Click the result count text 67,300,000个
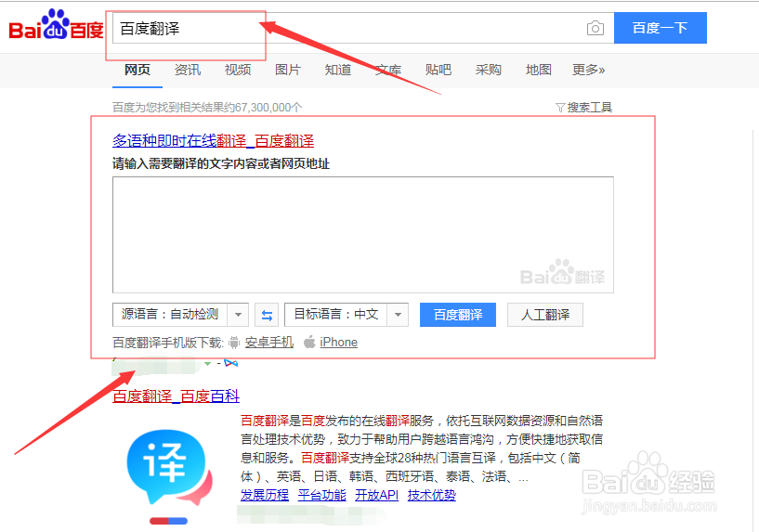Image resolution: width=759 pixels, height=532 pixels. pos(268,108)
